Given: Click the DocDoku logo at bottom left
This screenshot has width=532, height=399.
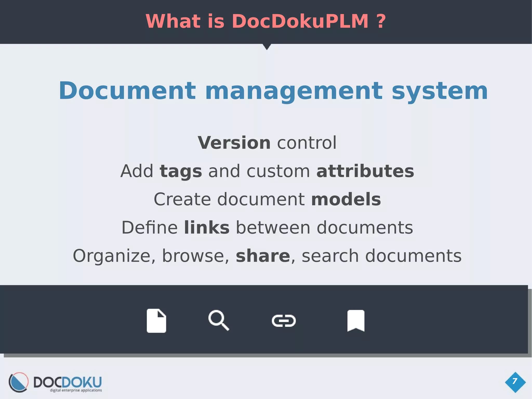Looking at the screenshot, I should pyautogui.click(x=55, y=382).
